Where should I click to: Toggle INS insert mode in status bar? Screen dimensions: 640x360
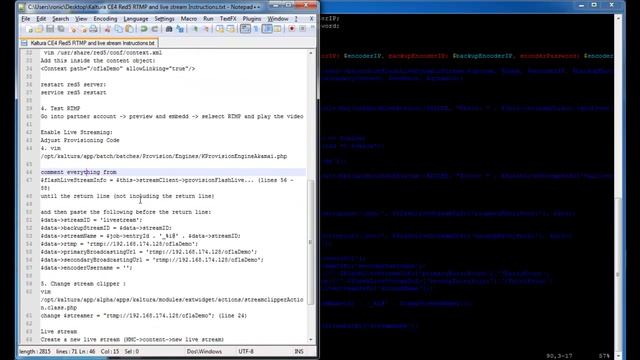[x=299, y=351]
